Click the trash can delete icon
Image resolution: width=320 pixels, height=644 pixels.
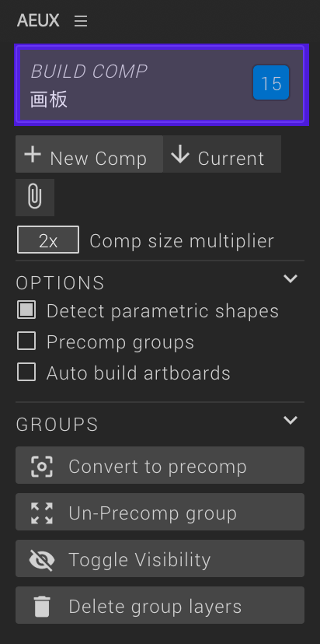(42, 607)
